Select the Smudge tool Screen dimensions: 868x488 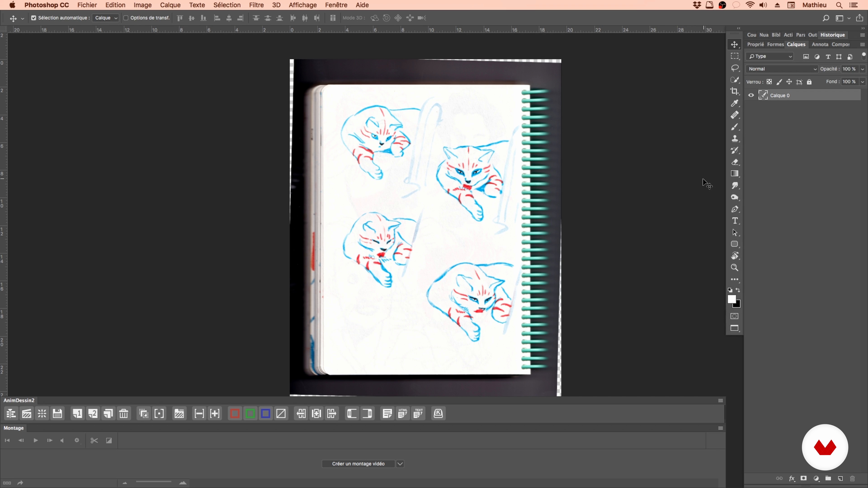[735, 185]
